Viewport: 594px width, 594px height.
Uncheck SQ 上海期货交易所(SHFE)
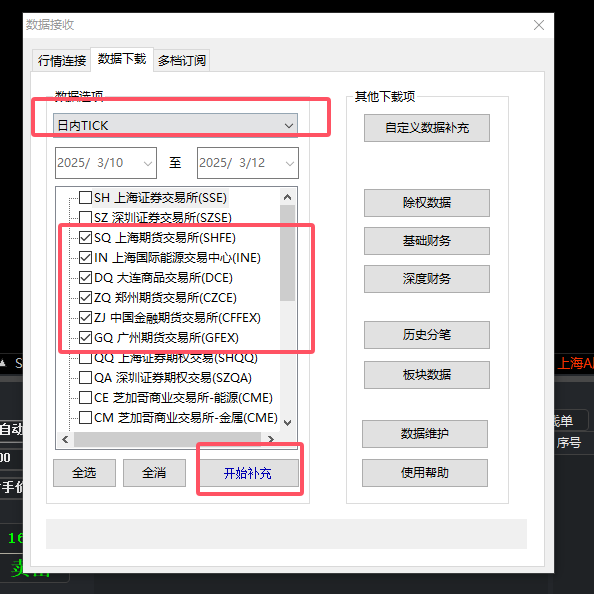click(85, 238)
